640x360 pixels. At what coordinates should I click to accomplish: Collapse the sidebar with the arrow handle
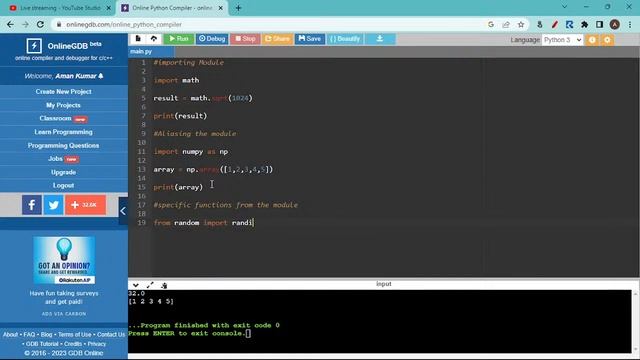(123, 211)
